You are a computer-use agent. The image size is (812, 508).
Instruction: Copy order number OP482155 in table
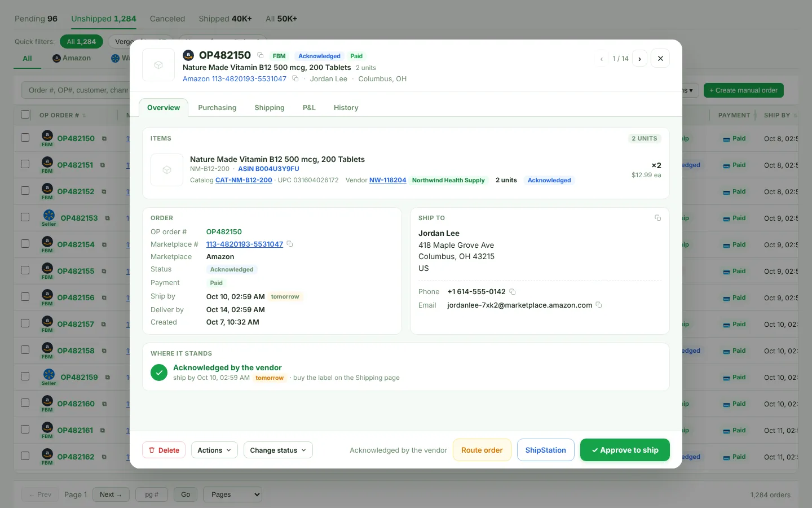104,271
